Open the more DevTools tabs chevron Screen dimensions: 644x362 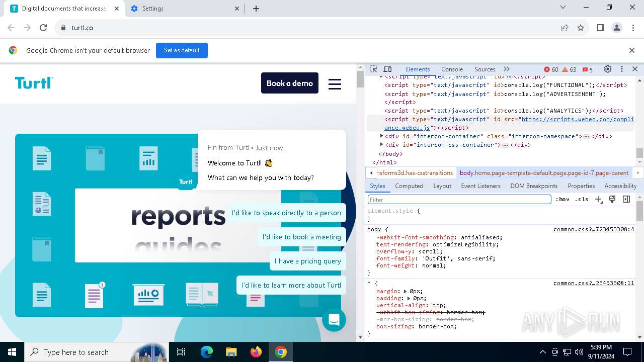coord(506,69)
